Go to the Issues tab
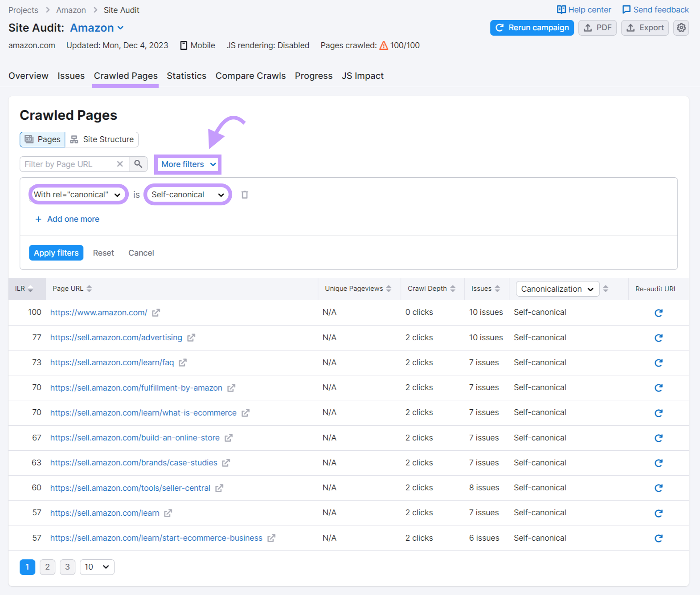Image resolution: width=700 pixels, height=595 pixels. pos(71,76)
